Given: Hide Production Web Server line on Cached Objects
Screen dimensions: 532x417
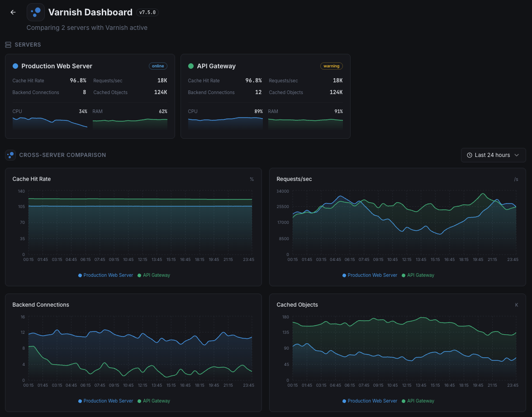Looking at the screenshot, I should pyautogui.click(x=370, y=401).
